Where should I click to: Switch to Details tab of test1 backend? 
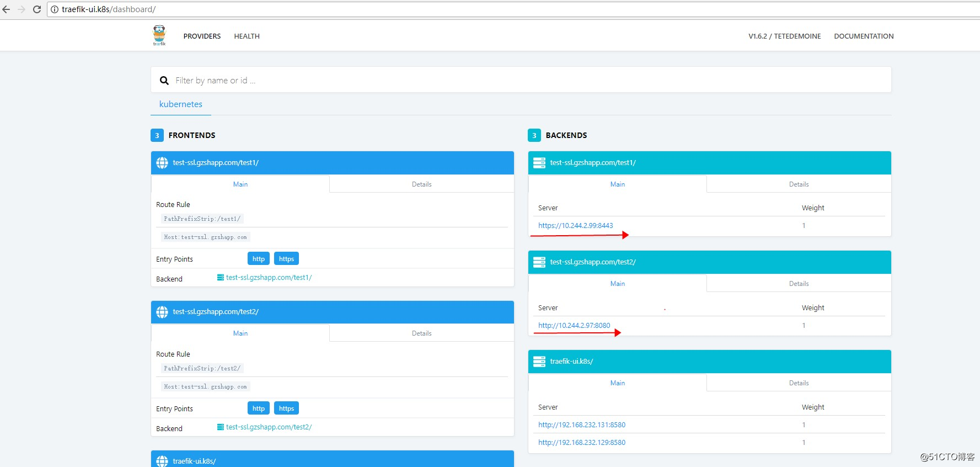point(799,184)
